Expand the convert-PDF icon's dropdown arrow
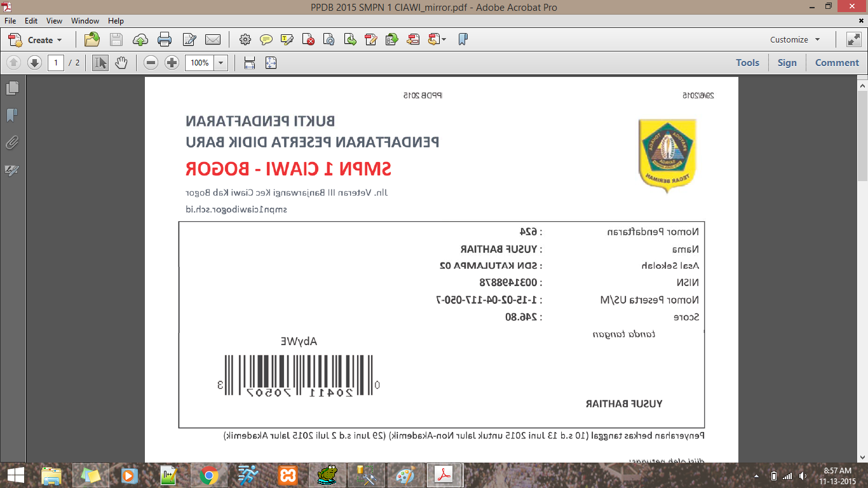 444,39
